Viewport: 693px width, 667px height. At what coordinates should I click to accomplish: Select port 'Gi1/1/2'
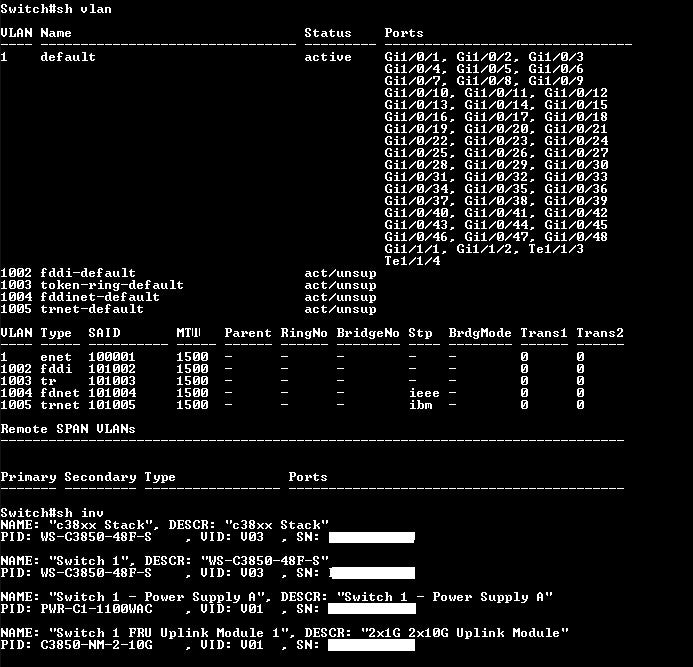(485, 248)
